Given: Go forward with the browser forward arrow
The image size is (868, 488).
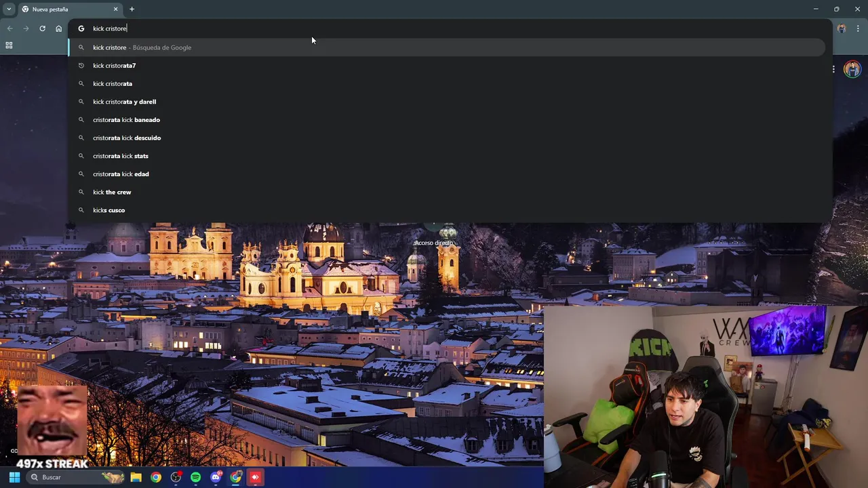Looking at the screenshot, I should click(x=26, y=28).
